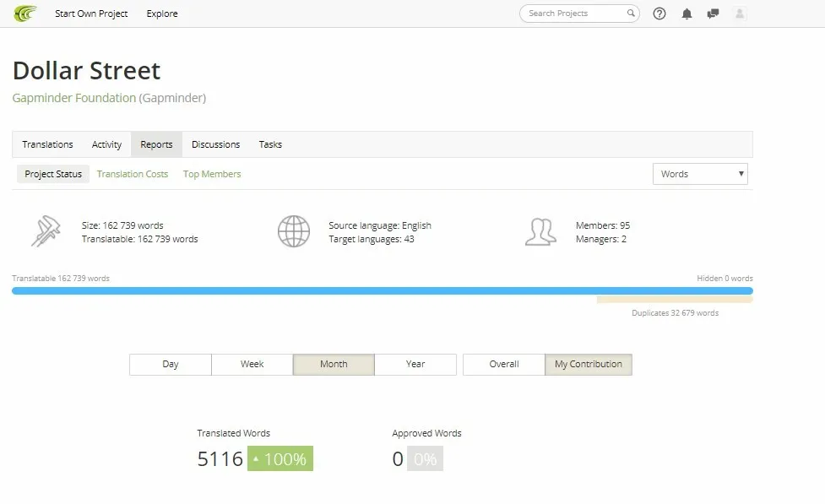
Task: Select the Month period toggle
Action: tap(334, 364)
